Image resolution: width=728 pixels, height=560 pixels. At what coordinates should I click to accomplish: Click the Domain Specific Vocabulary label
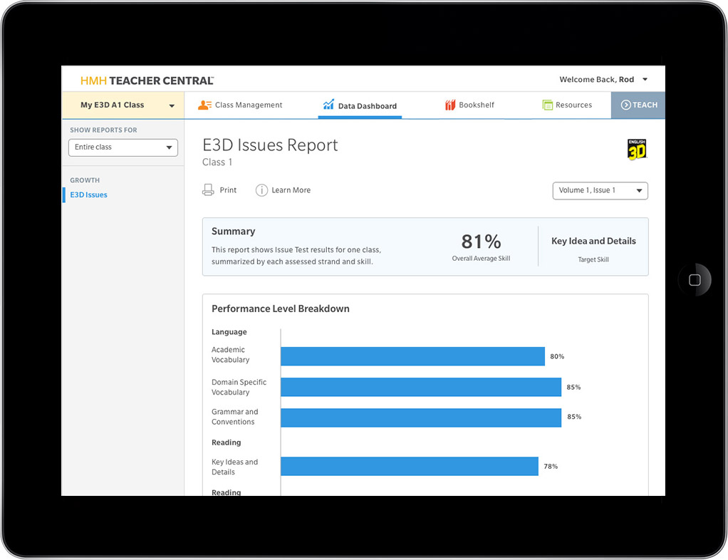(239, 388)
